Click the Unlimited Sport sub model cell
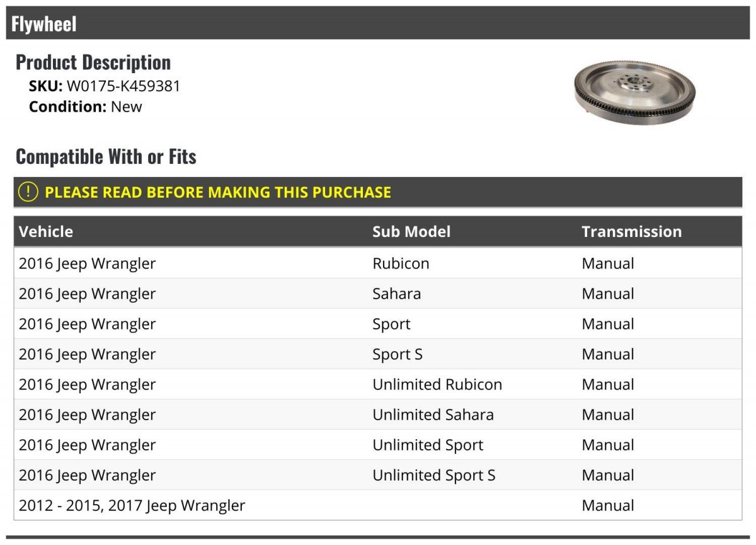The height and width of the screenshot is (545, 756). (428, 445)
